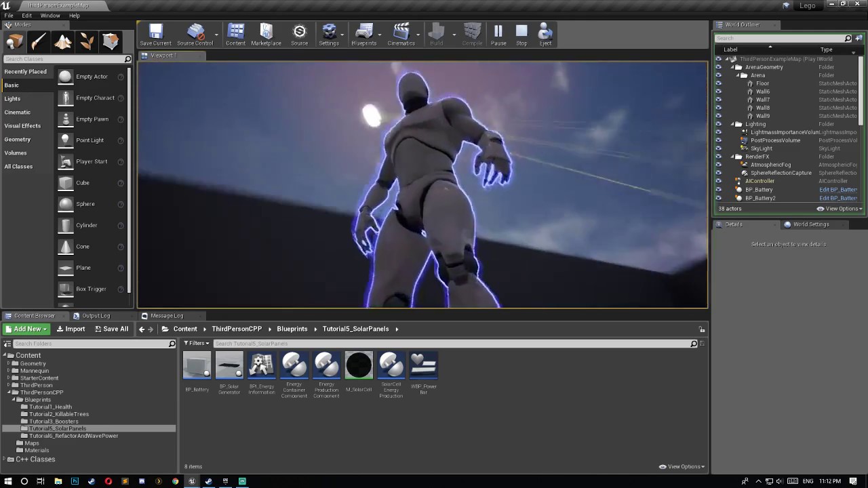The image size is (868, 488).
Task: Pick the Cube primitive
Action: 92,183
